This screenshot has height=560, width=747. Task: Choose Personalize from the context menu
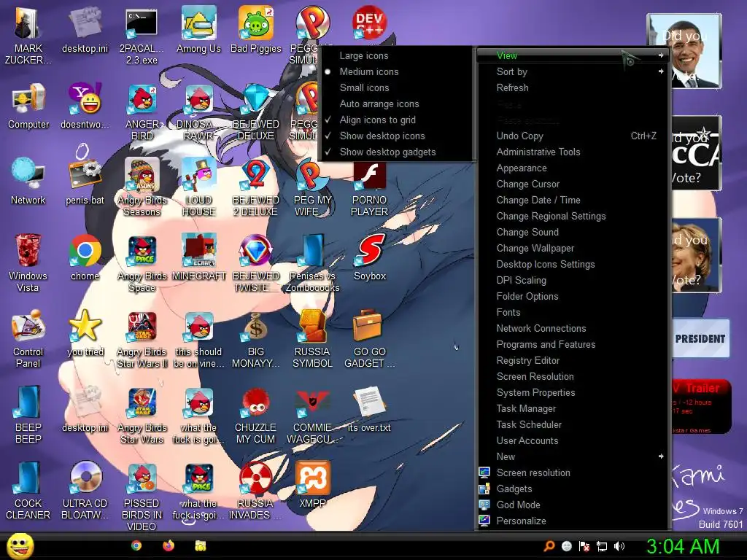573,521
